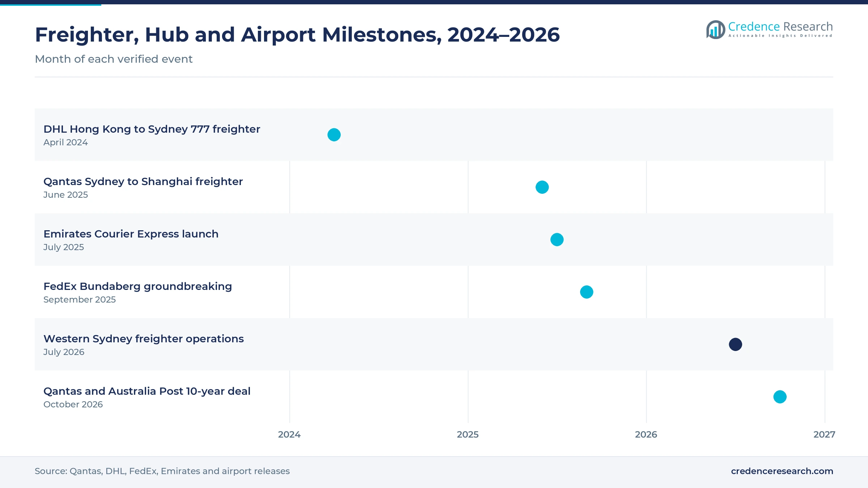
Task: Click the Credence Research logo icon
Action: coord(715,30)
